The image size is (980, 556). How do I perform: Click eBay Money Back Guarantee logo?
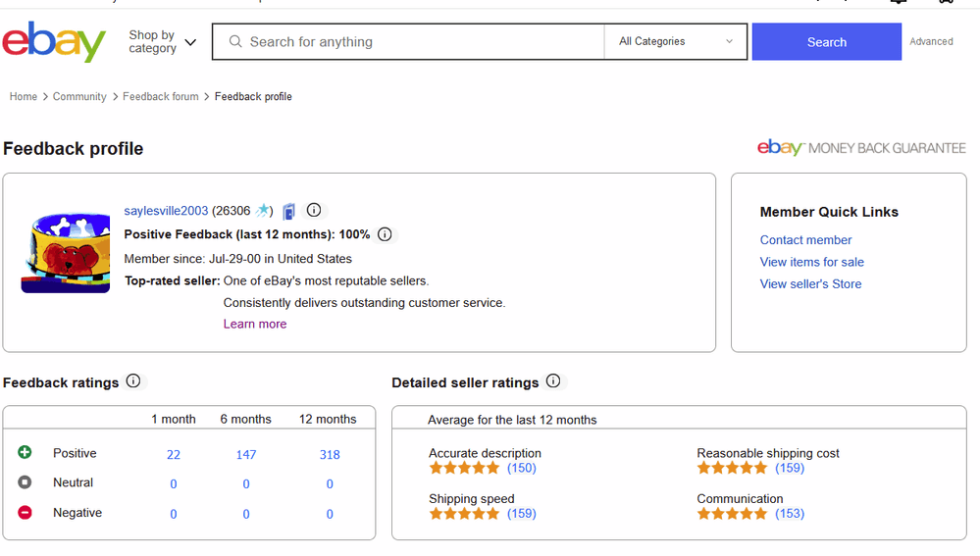pyautogui.click(x=861, y=148)
